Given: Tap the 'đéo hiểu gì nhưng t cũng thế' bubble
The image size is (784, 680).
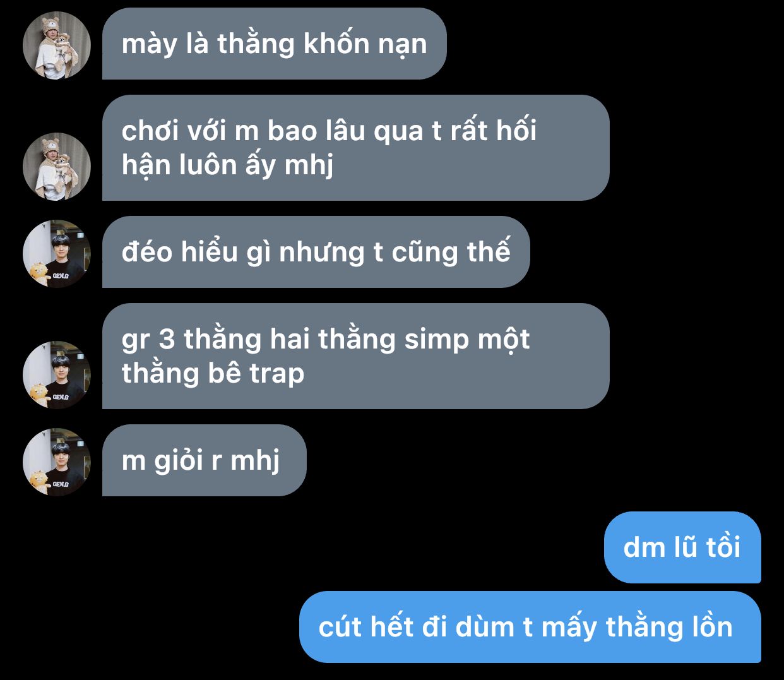Looking at the screenshot, I should (316, 252).
